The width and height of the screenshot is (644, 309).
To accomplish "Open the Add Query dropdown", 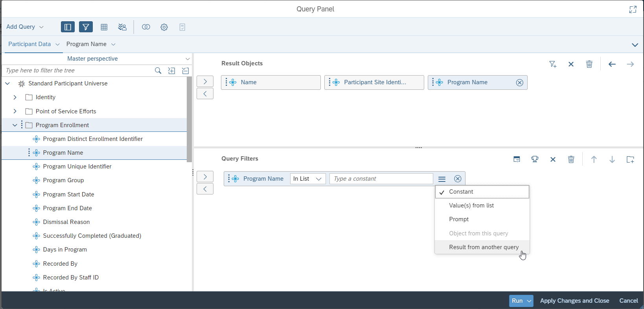I will point(25,27).
